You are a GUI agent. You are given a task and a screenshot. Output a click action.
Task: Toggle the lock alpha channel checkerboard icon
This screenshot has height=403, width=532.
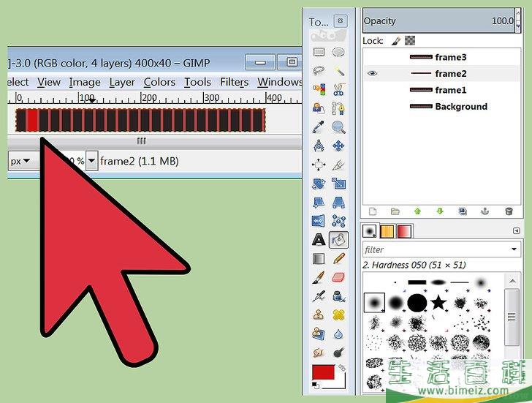[410, 41]
